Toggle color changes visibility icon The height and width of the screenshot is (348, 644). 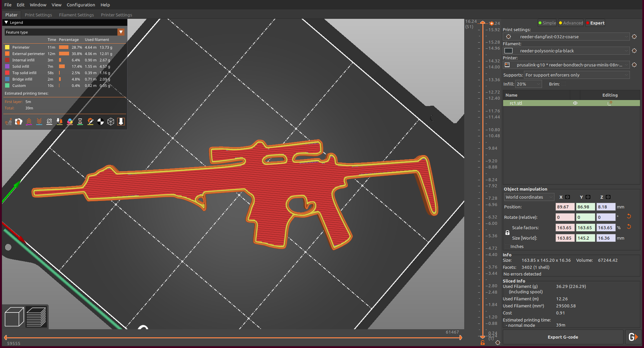point(70,121)
